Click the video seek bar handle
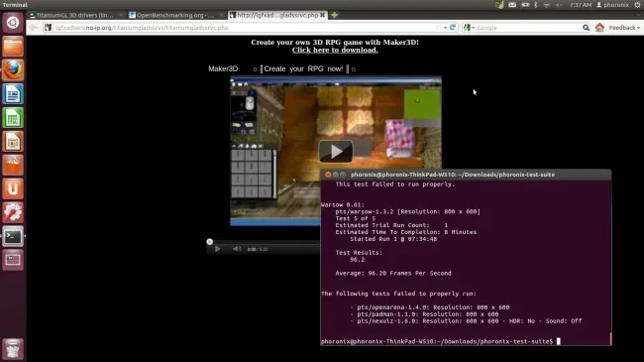644x362 pixels. tap(209, 241)
